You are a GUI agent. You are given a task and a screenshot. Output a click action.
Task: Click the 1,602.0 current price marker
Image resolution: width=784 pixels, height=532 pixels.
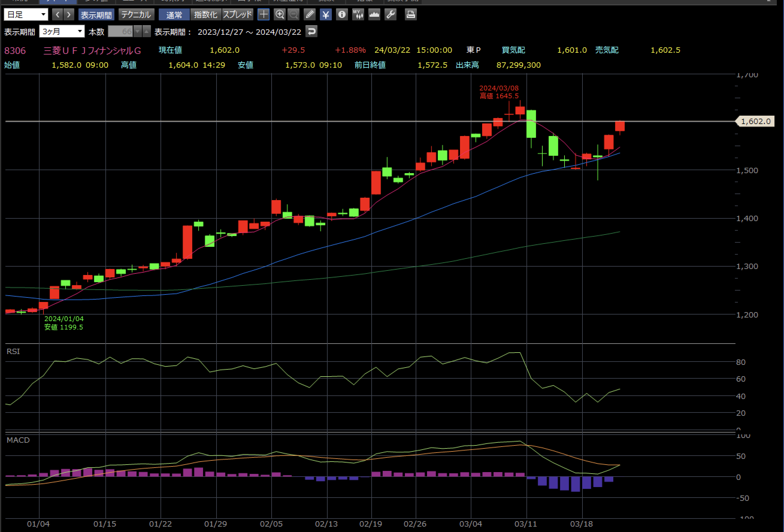755,121
